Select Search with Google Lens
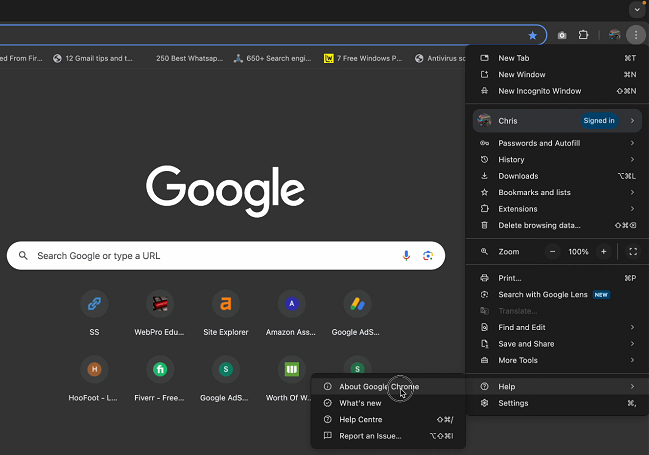 [557, 294]
